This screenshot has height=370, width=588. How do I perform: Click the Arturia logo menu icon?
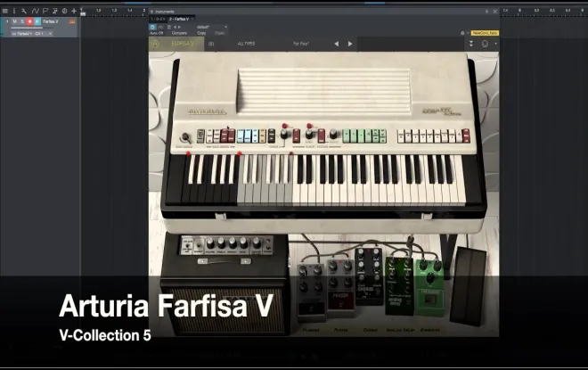point(155,44)
